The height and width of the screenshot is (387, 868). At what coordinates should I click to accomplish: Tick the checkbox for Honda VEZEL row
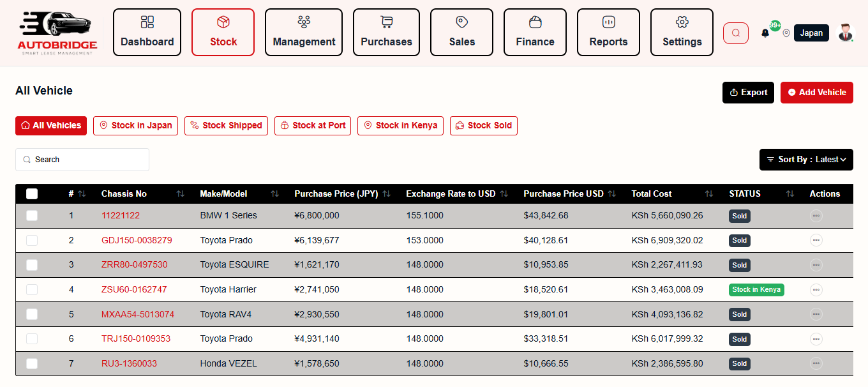click(32, 364)
